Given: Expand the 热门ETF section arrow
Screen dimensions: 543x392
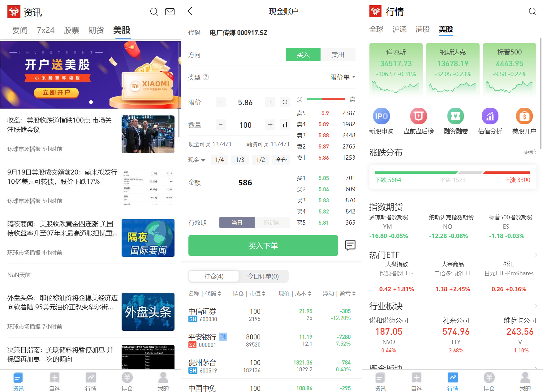Looking at the screenshot, I should click(536, 255).
